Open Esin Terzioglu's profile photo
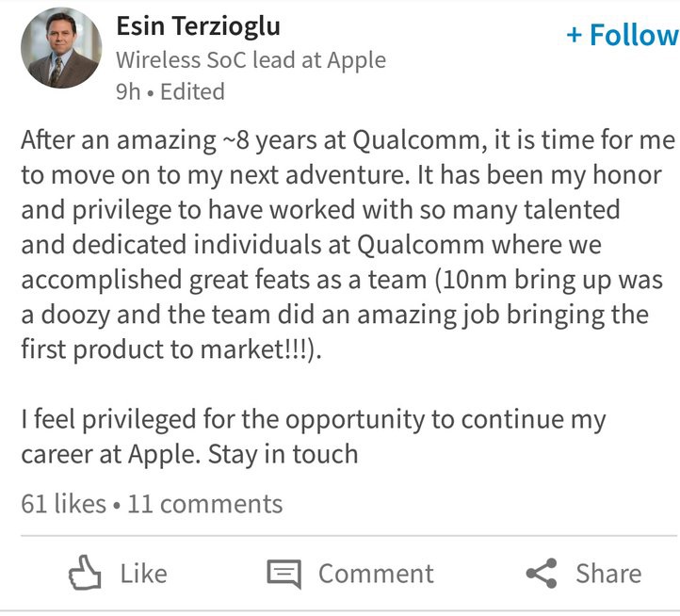Viewport: 680px width, 616px height. tap(61, 48)
